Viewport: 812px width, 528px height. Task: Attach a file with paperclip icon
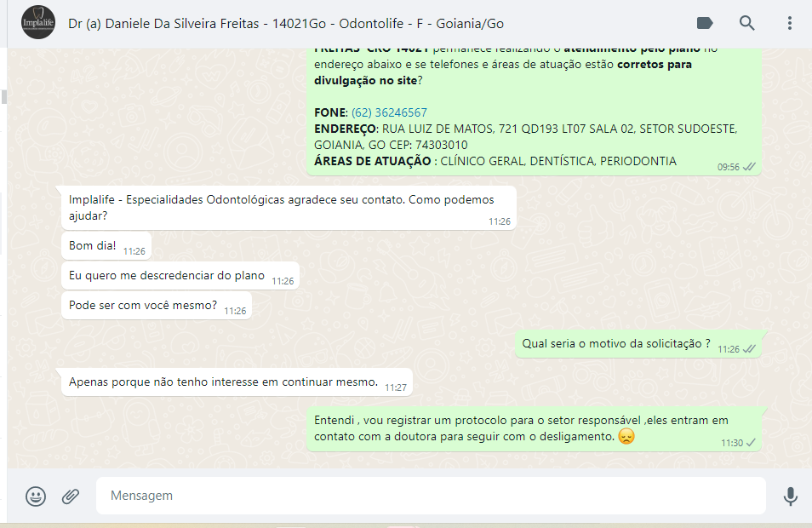coord(71,496)
